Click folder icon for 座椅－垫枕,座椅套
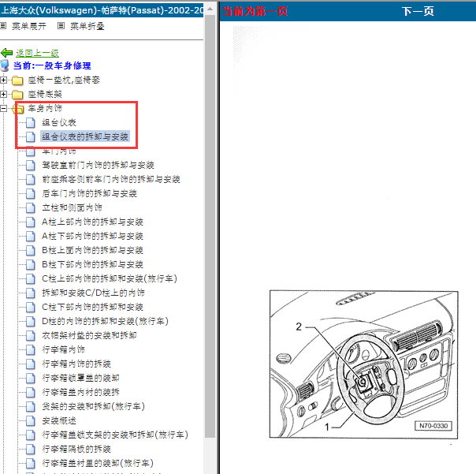The image size is (476, 474). click(x=17, y=80)
